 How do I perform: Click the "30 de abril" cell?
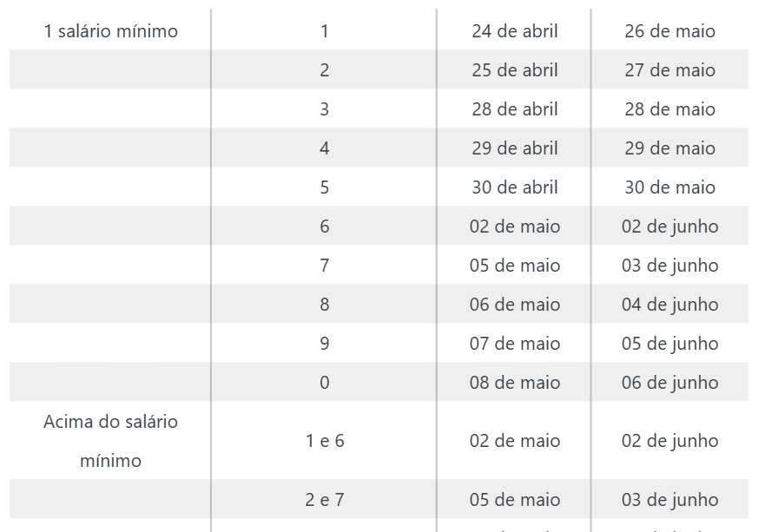(x=515, y=187)
